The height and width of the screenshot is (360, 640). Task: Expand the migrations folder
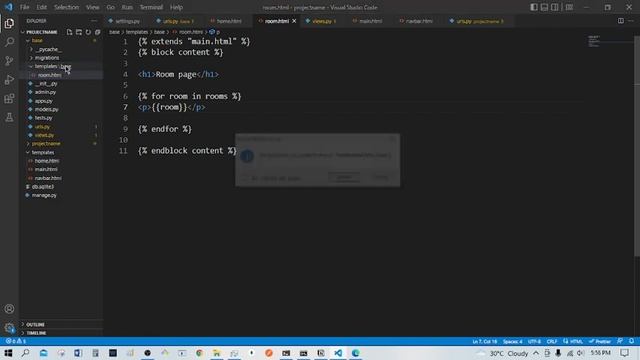pos(47,58)
